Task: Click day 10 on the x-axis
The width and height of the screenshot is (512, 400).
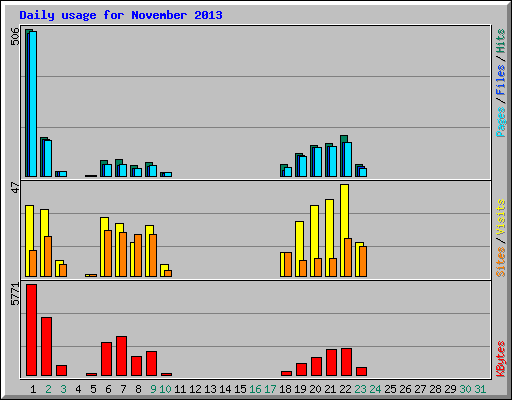Action: pos(165,389)
